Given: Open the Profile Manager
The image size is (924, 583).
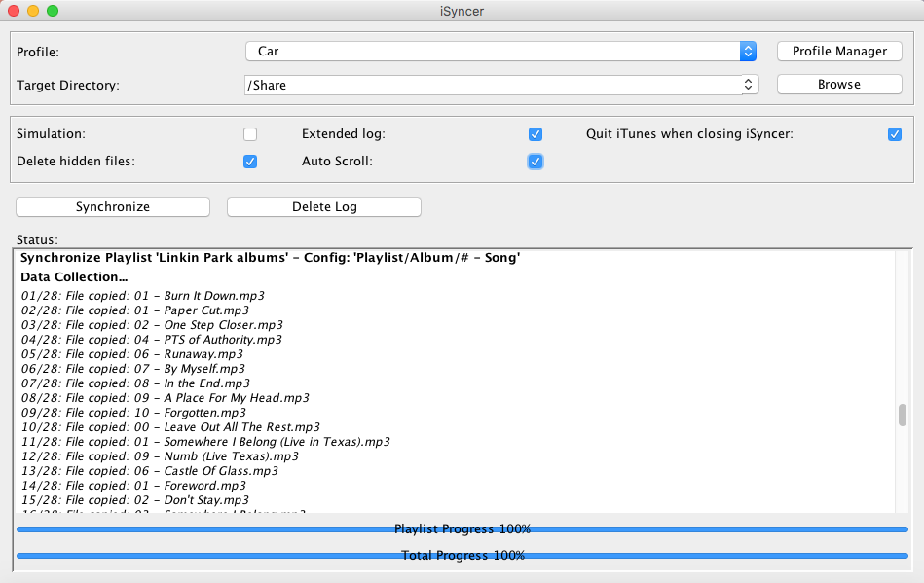Looking at the screenshot, I should pyautogui.click(x=839, y=51).
